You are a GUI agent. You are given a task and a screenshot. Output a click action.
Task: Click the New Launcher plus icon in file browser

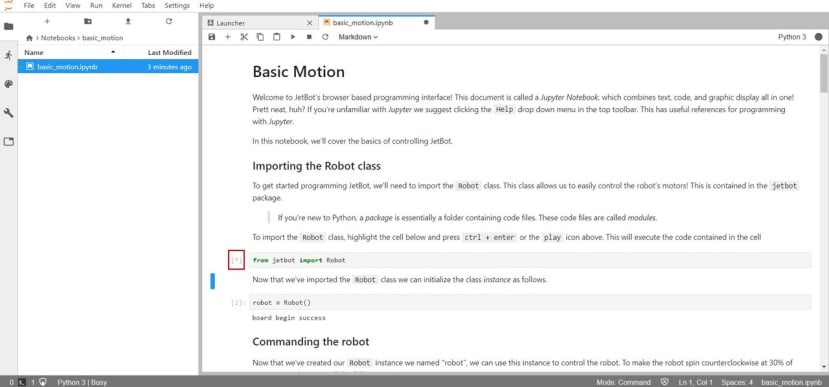coord(47,21)
